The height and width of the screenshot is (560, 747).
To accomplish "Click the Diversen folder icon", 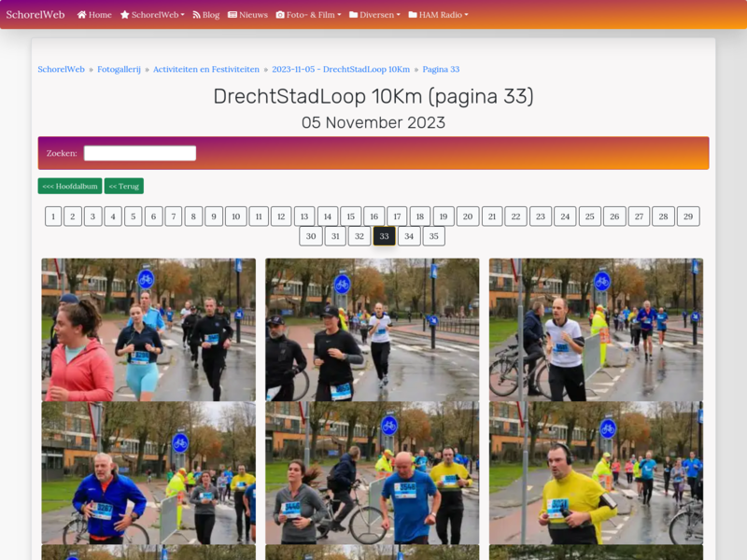I will tap(354, 15).
